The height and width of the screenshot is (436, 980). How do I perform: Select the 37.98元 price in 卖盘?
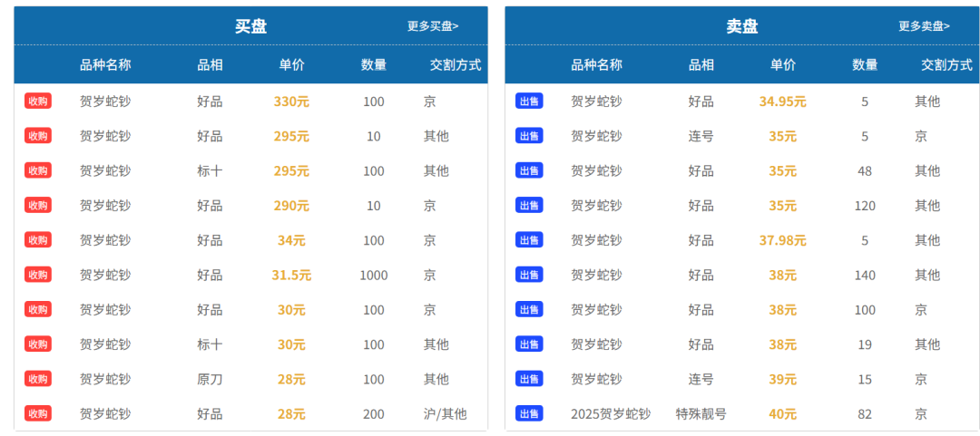click(x=782, y=240)
